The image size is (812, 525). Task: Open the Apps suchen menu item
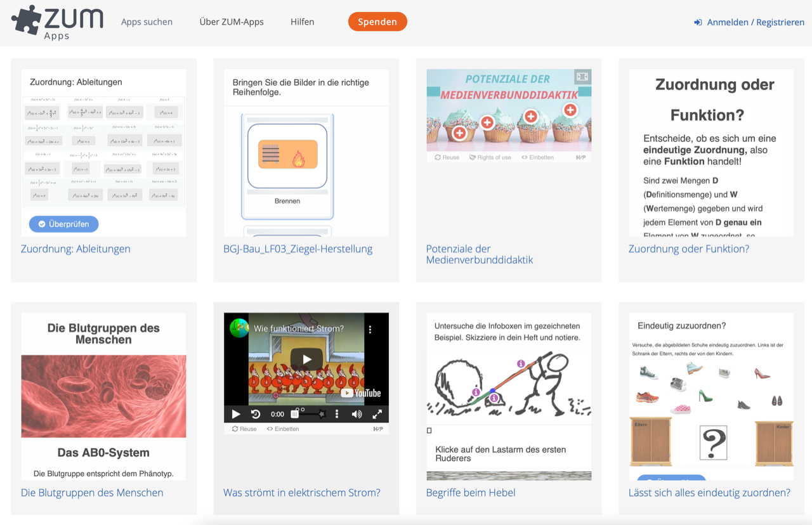(147, 22)
